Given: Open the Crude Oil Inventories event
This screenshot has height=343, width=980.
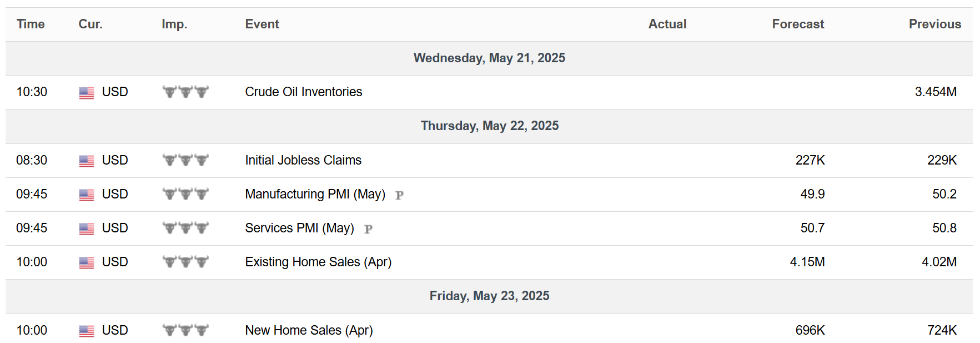Looking at the screenshot, I should tap(304, 92).
